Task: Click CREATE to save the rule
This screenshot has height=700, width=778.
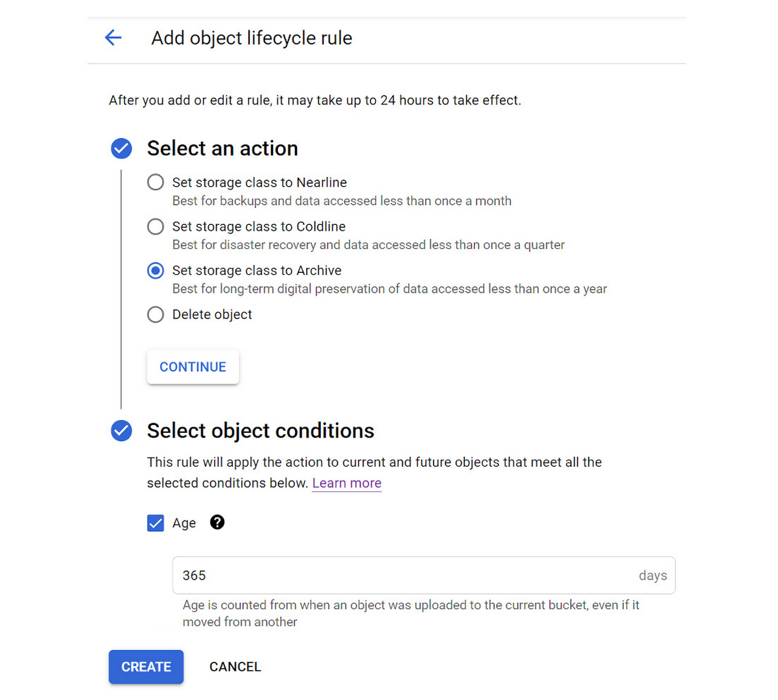Action: tap(146, 666)
